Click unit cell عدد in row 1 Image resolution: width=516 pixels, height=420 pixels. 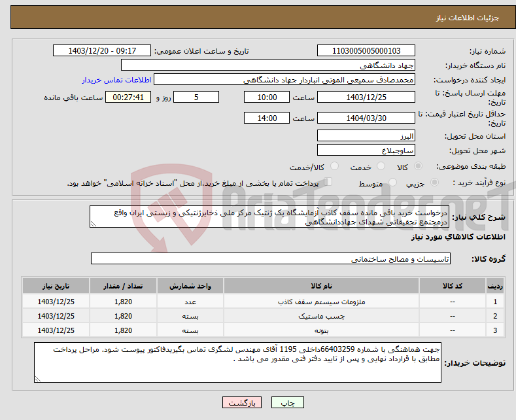point(190,302)
